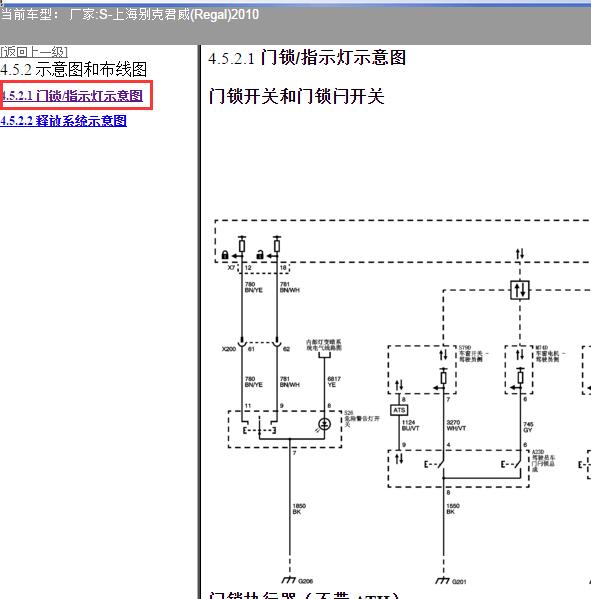Viewport: 591px width, 599px height.
Task: Click the ATS box in the diagram
Action: pyautogui.click(x=399, y=410)
